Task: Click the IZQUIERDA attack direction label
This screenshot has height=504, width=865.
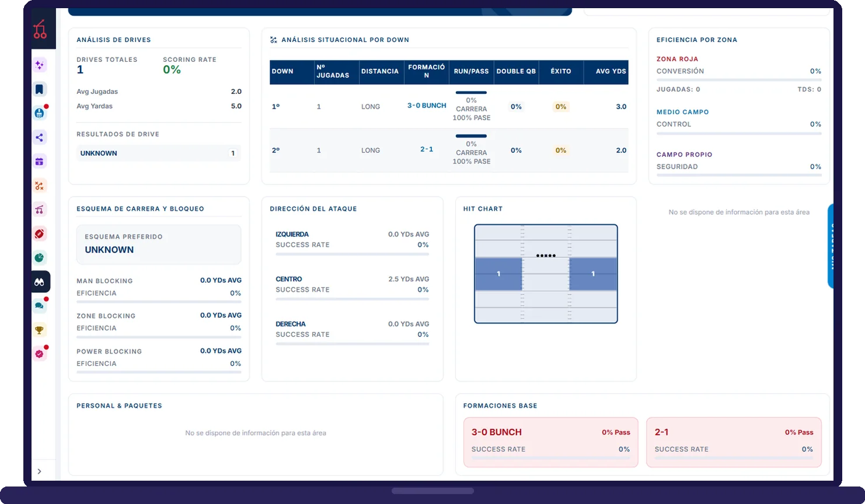Action: coord(292,235)
